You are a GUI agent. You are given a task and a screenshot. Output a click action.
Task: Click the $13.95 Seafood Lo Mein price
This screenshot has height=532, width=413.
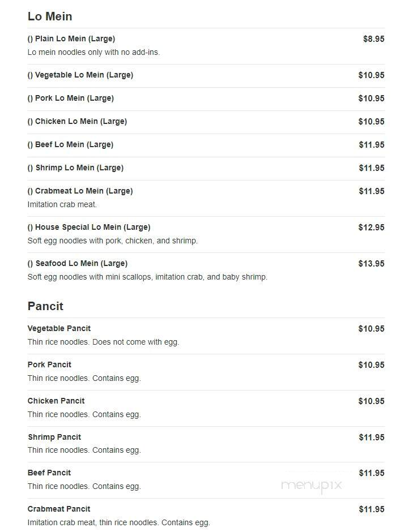tap(371, 264)
